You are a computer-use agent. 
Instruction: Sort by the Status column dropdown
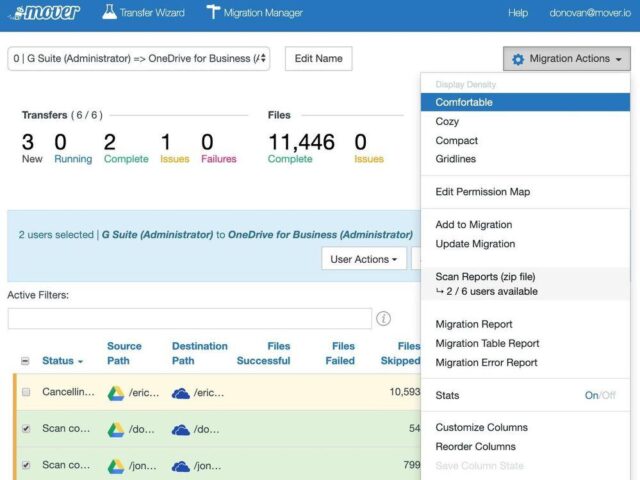tap(62, 361)
